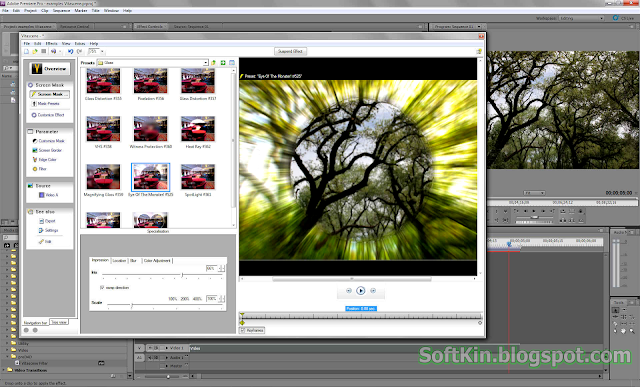
Task: Select the Heat Ray preset thumbnail
Action: (x=198, y=129)
